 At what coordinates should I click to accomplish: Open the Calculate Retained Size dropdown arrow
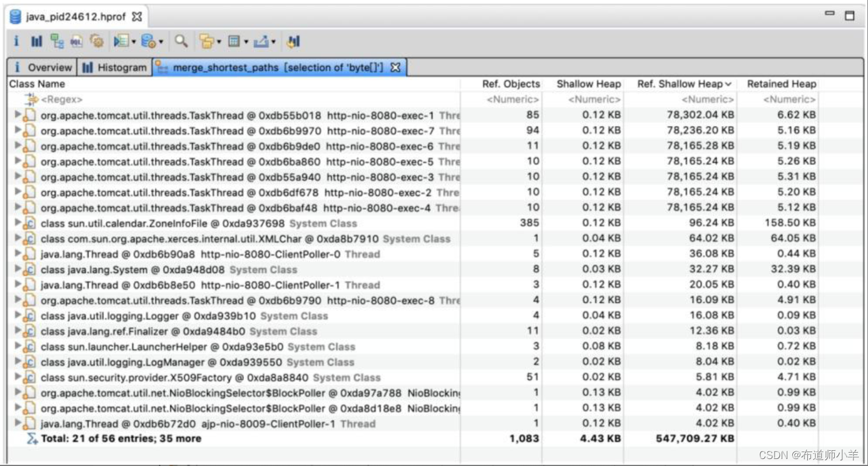point(246,42)
